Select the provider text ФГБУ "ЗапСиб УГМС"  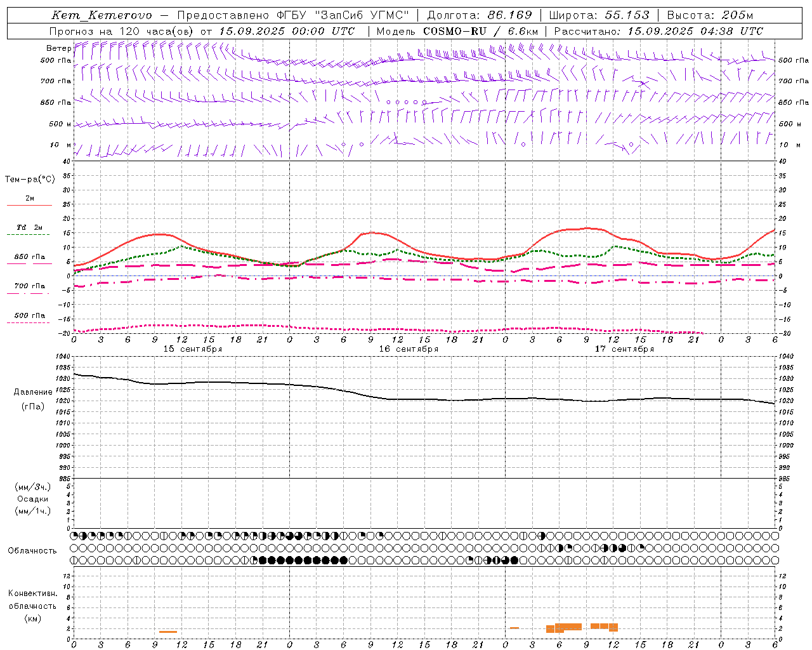pos(343,15)
